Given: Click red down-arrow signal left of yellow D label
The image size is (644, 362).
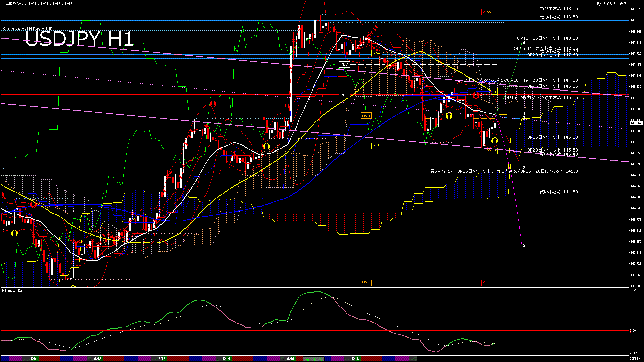Looking at the screenshot, I should [476, 96].
